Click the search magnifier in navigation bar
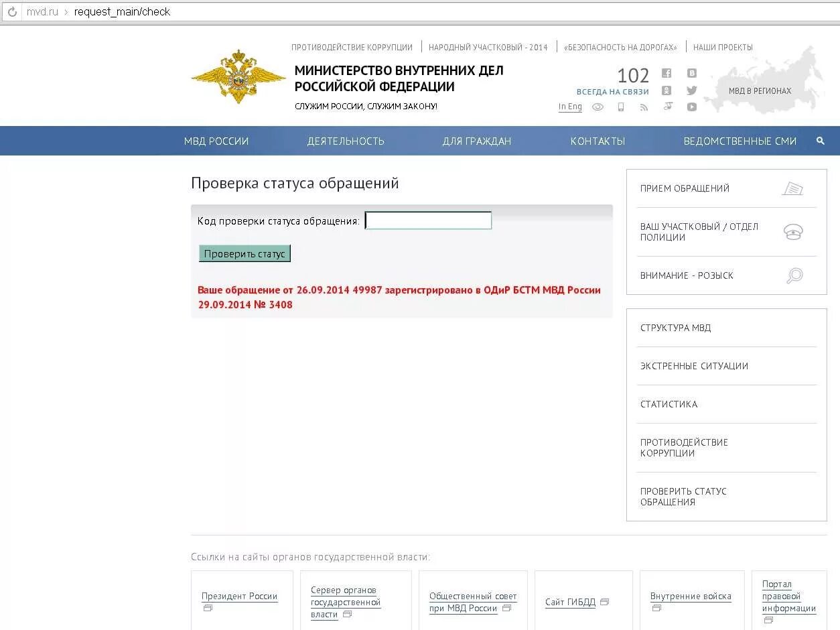840x630 pixels. click(x=821, y=141)
